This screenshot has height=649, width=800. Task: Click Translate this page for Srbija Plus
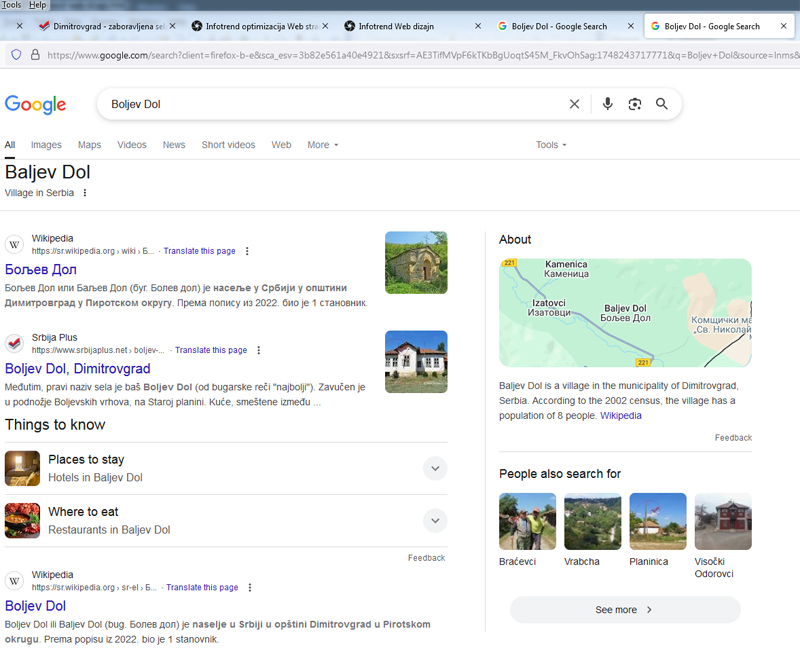[211, 350]
